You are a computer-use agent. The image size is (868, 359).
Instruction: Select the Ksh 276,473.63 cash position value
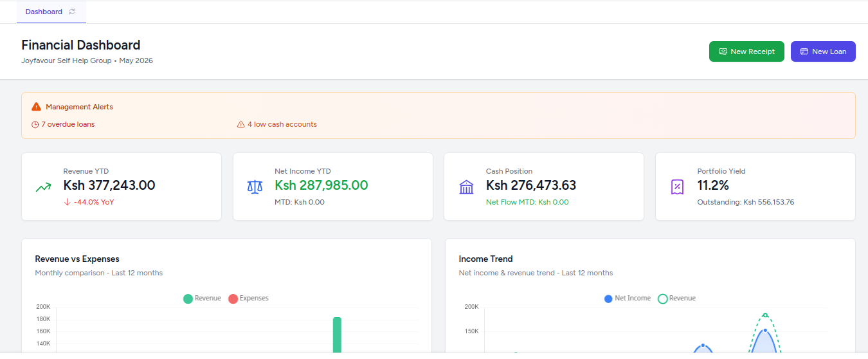pos(531,185)
